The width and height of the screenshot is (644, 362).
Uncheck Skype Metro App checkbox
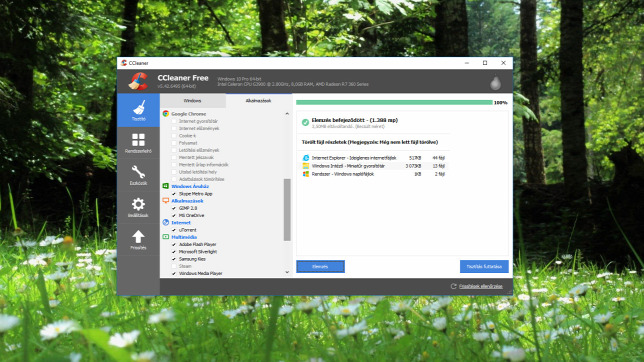click(x=174, y=194)
